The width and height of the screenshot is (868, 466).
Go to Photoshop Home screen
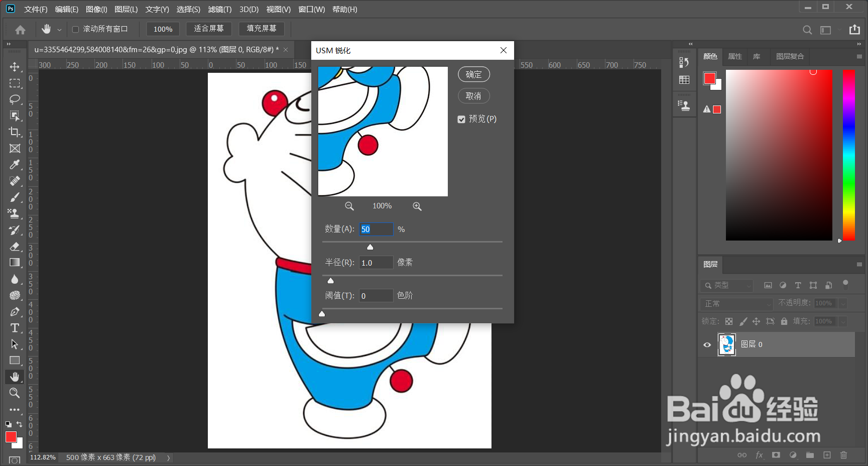click(x=20, y=30)
